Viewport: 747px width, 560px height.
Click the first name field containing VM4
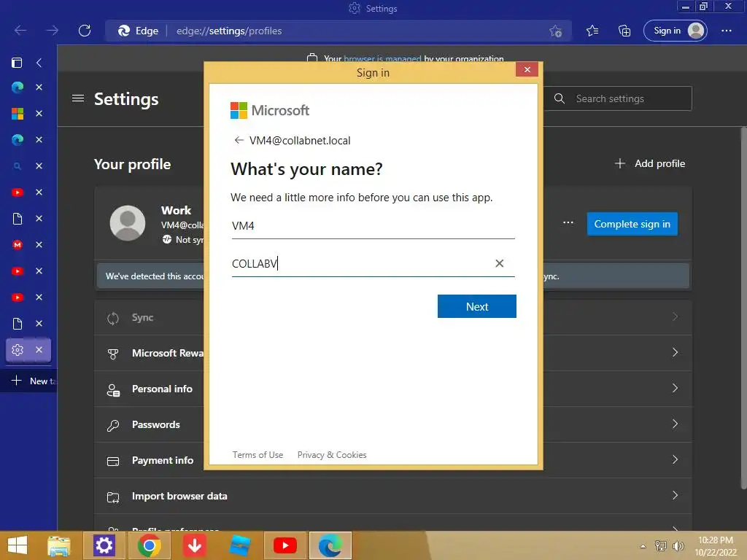(373, 226)
